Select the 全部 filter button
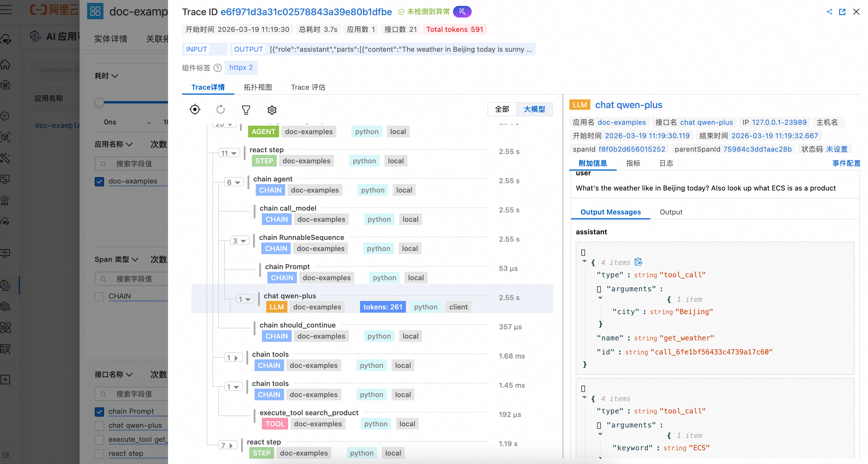 tap(502, 109)
